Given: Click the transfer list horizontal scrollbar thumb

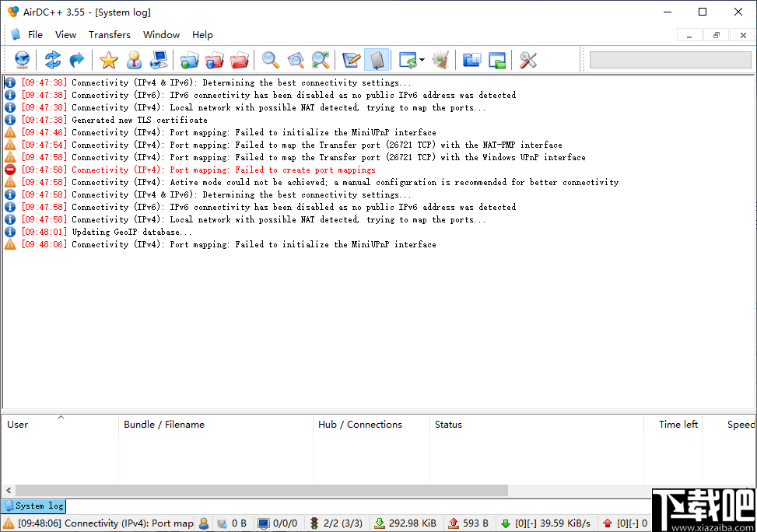Looking at the screenshot, I should click(x=261, y=491).
